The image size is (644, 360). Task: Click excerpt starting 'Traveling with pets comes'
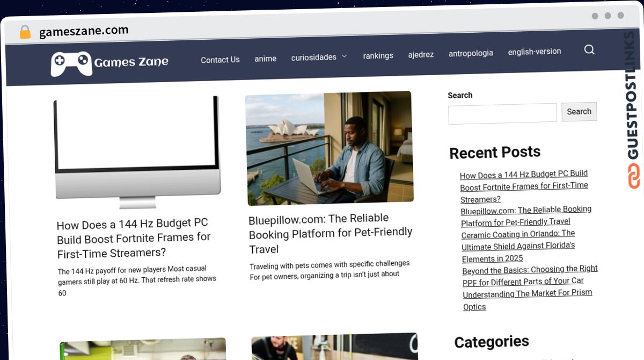click(330, 269)
